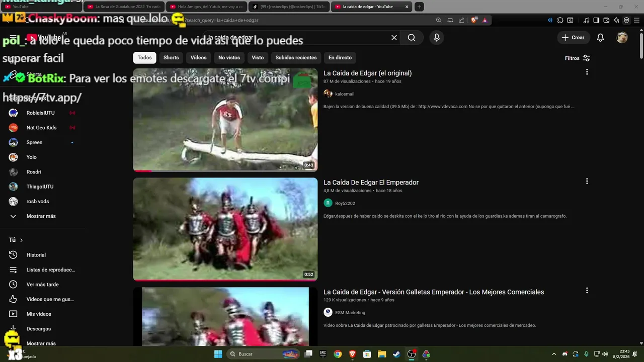Open the ESM Marketing channel link
Image resolution: width=644 pixels, height=362 pixels.
click(x=350, y=312)
